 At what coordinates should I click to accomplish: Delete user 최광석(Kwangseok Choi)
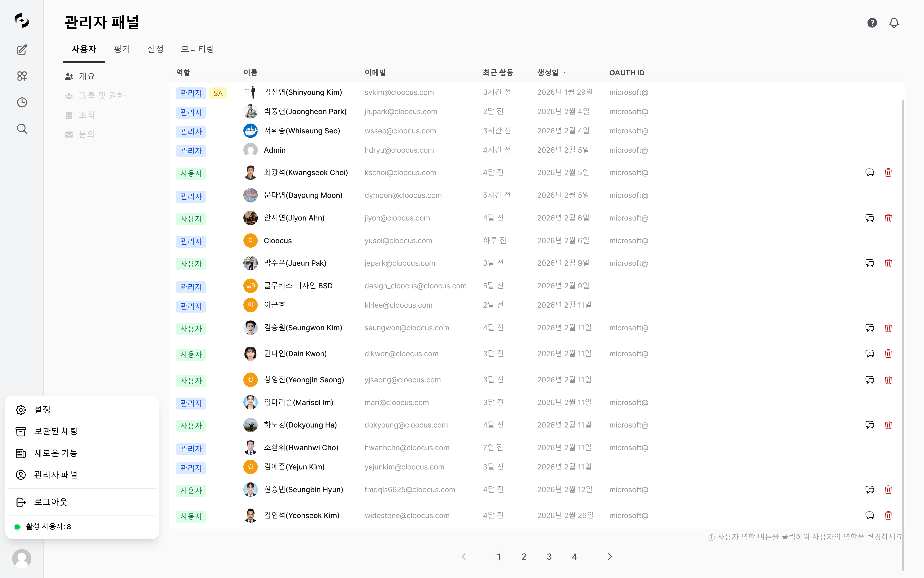click(888, 172)
